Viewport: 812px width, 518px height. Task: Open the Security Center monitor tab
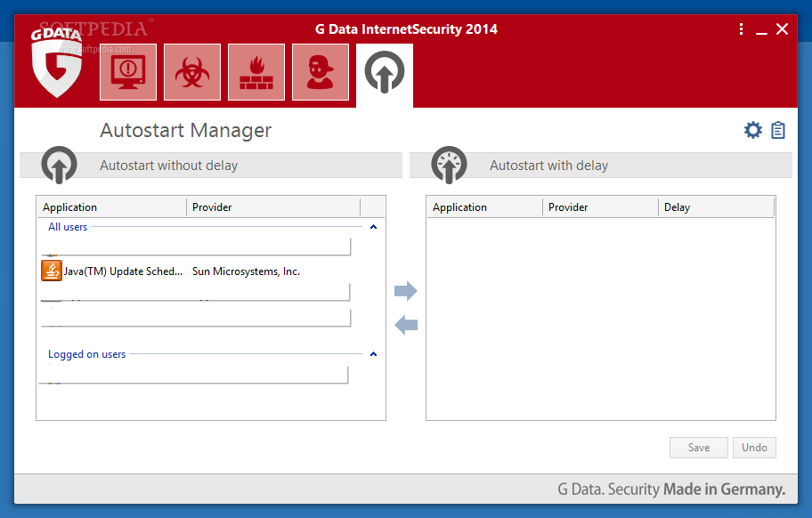[128, 72]
